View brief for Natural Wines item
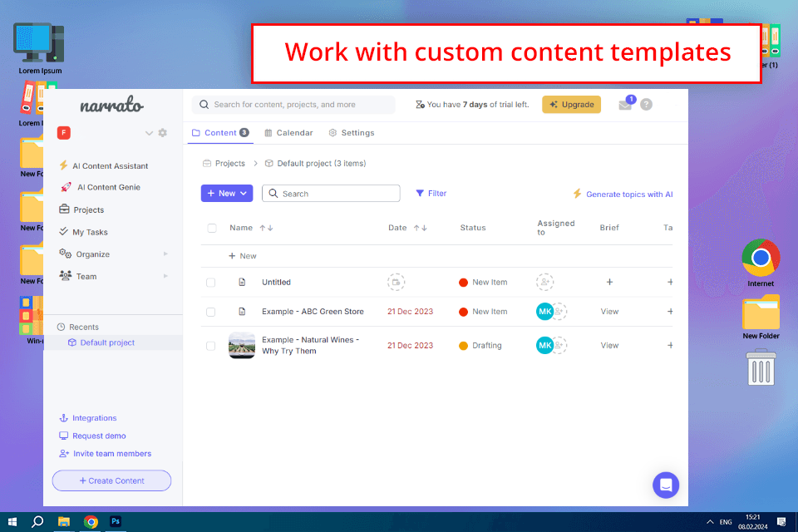This screenshot has width=798, height=532. point(609,346)
